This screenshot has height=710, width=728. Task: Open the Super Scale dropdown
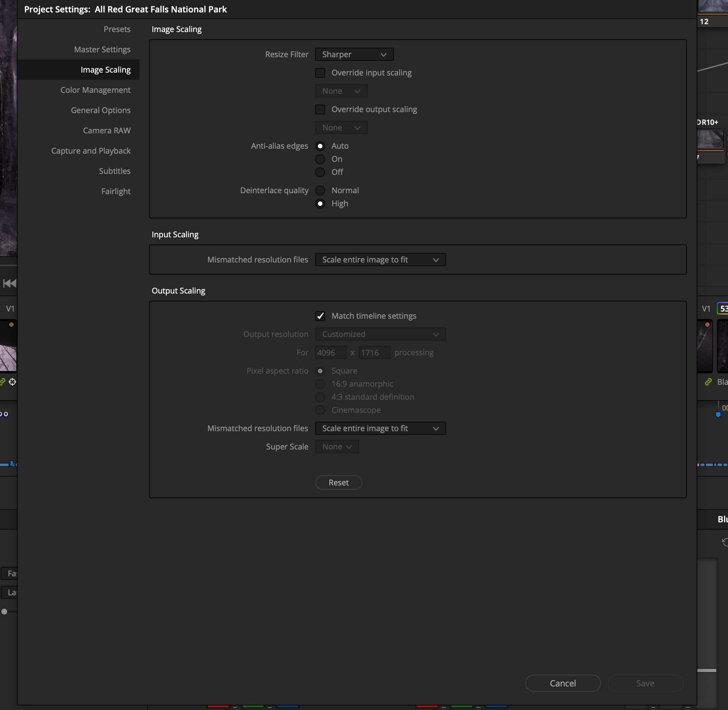tap(337, 446)
